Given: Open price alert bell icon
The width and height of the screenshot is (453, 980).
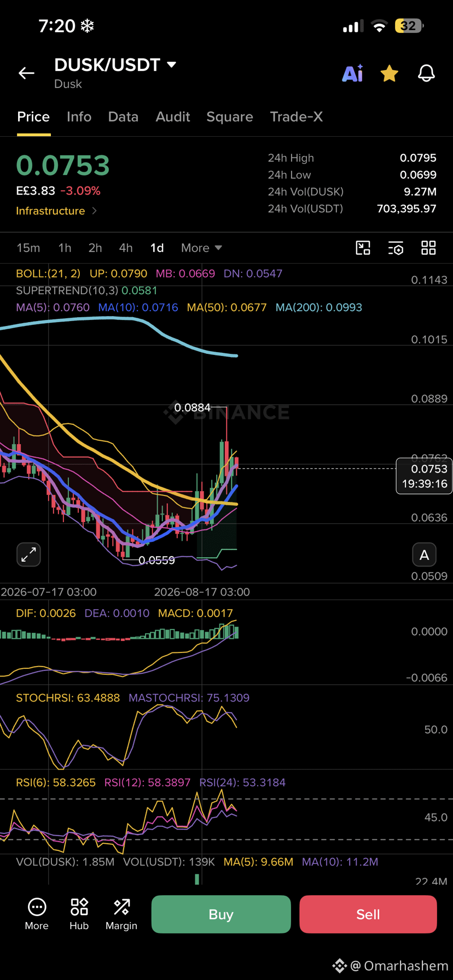Looking at the screenshot, I should click(x=427, y=73).
